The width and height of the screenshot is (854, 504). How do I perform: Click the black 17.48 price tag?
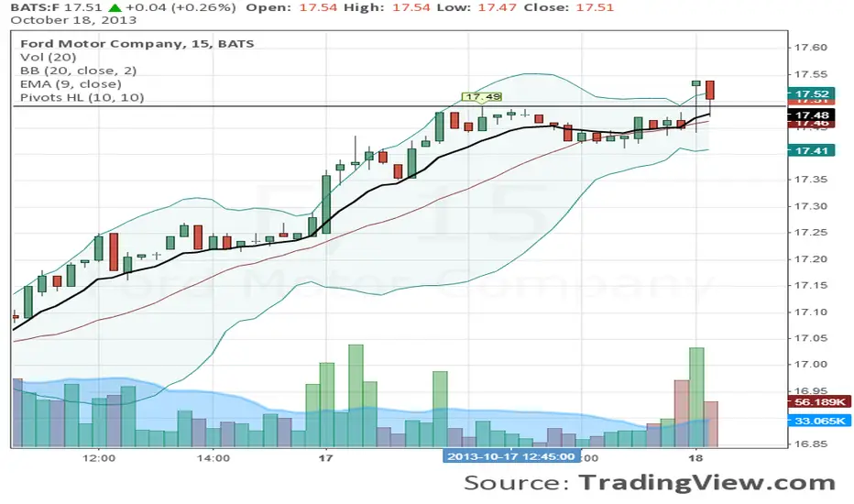812,115
